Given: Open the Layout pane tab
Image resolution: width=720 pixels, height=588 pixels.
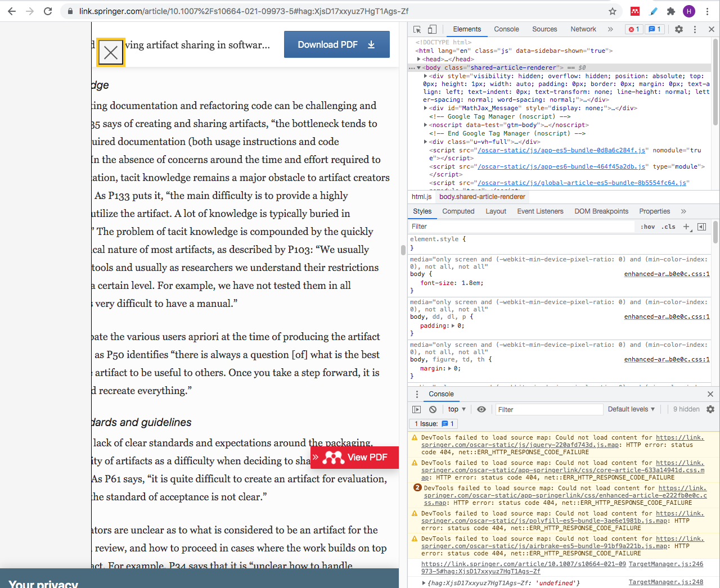Looking at the screenshot, I should pyautogui.click(x=496, y=211).
